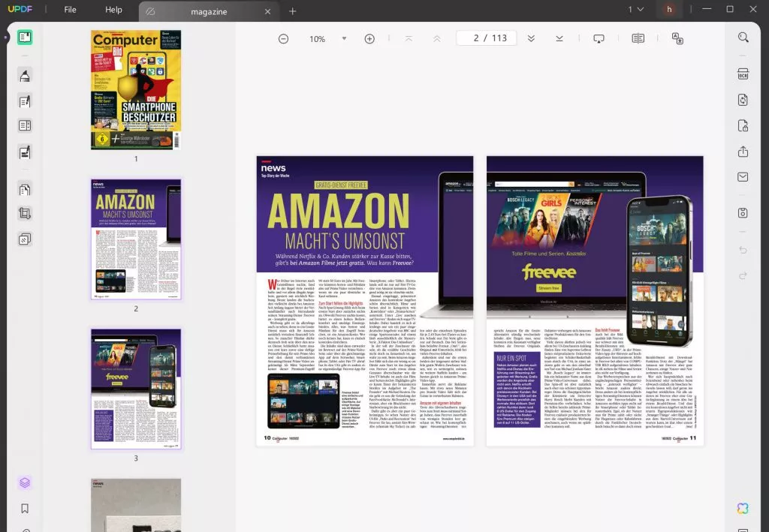Open the translate tool
Screen dimensions: 769x532
(677, 39)
